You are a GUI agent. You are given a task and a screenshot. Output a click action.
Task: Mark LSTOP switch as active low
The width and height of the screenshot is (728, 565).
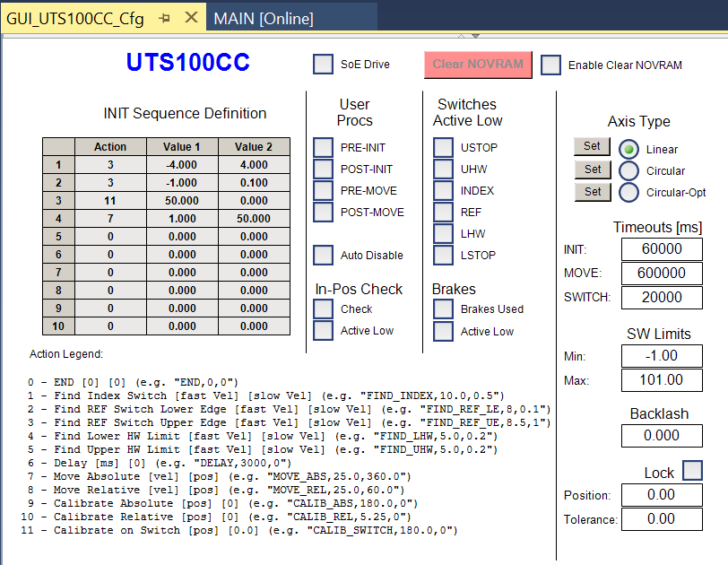pyautogui.click(x=442, y=255)
